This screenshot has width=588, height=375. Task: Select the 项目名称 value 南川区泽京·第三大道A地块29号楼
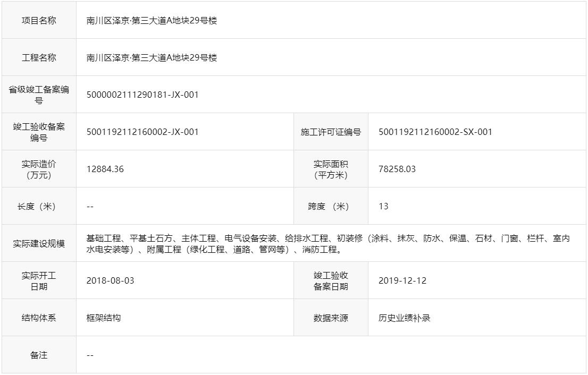click(x=152, y=21)
